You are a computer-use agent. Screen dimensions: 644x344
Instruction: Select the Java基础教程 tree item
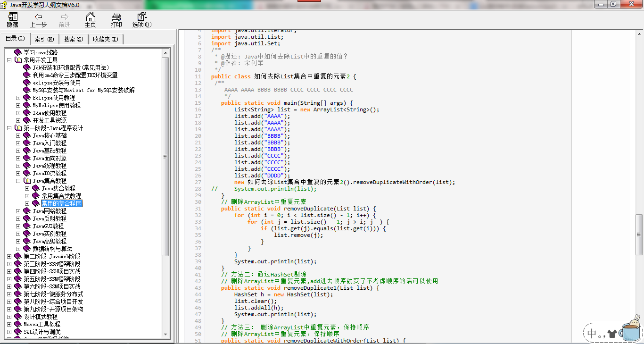(50, 151)
